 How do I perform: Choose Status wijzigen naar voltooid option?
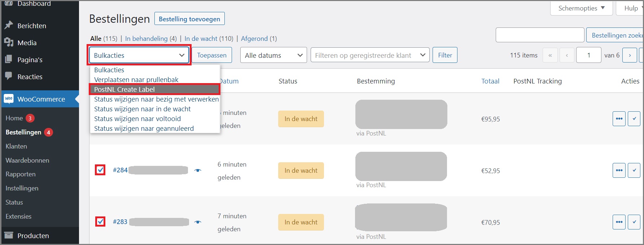137,119
